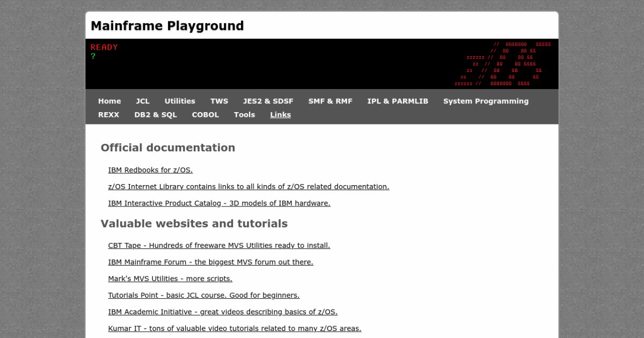Open the Utilities menu item
644x338 pixels.
180,101
